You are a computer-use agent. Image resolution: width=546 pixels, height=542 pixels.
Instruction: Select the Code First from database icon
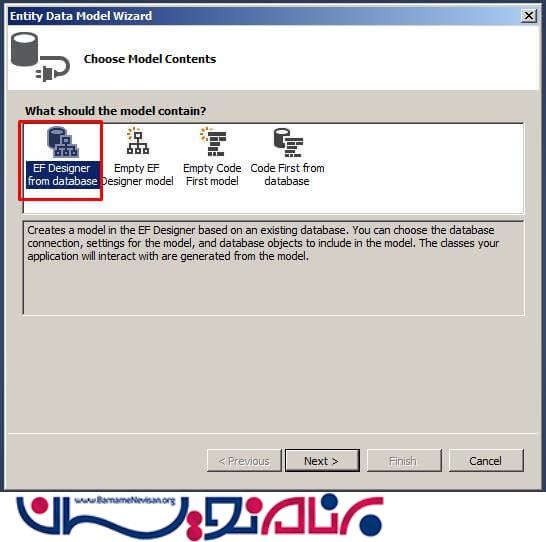[x=288, y=142]
